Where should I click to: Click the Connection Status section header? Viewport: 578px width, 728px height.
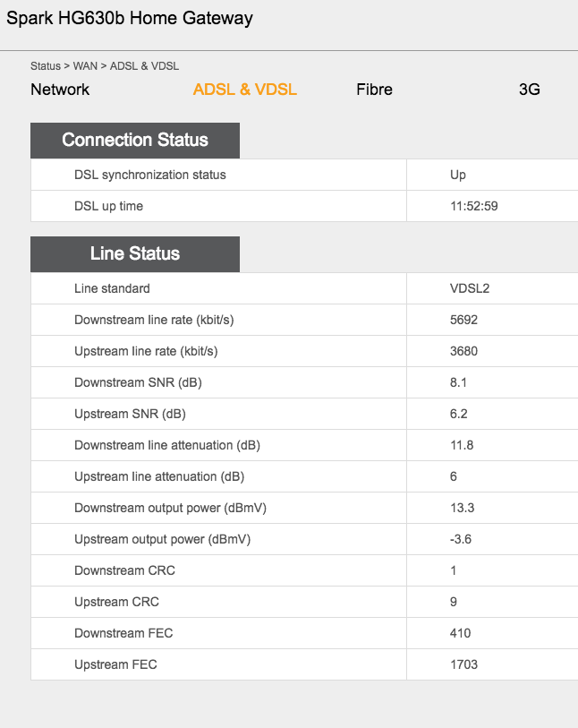(135, 141)
